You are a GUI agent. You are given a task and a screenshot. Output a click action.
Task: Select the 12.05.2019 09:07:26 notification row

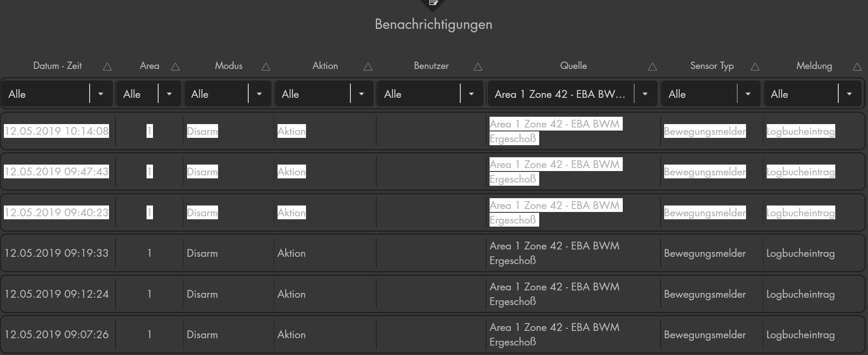[56, 334]
